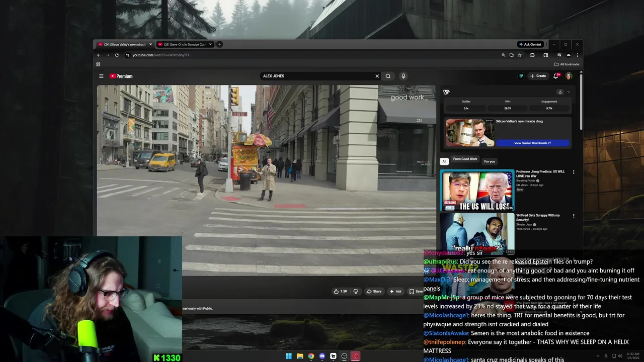This screenshot has height=362, width=644.
Task: Click the Outlier 0.1x value
Action: coord(466,108)
